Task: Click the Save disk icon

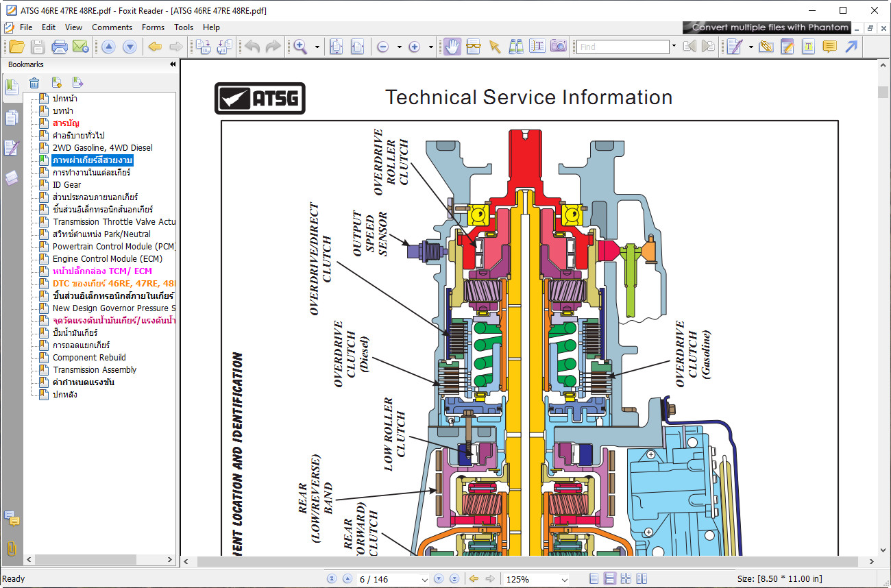Action: 38,47
